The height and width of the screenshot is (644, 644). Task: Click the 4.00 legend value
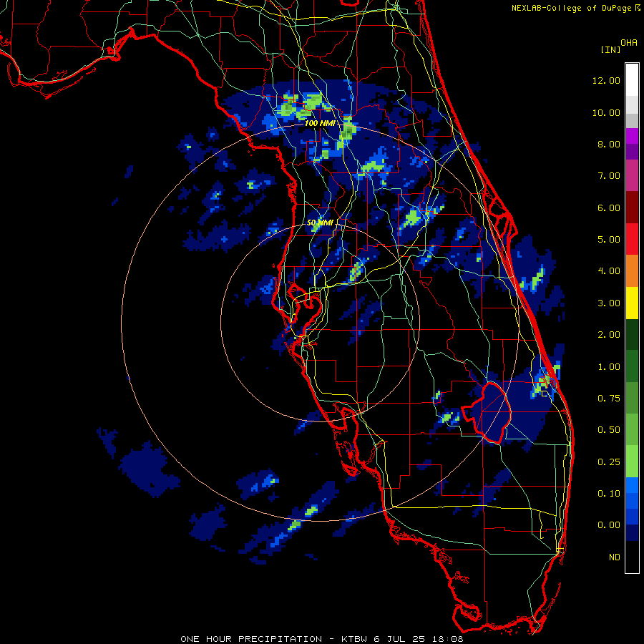(x=609, y=271)
